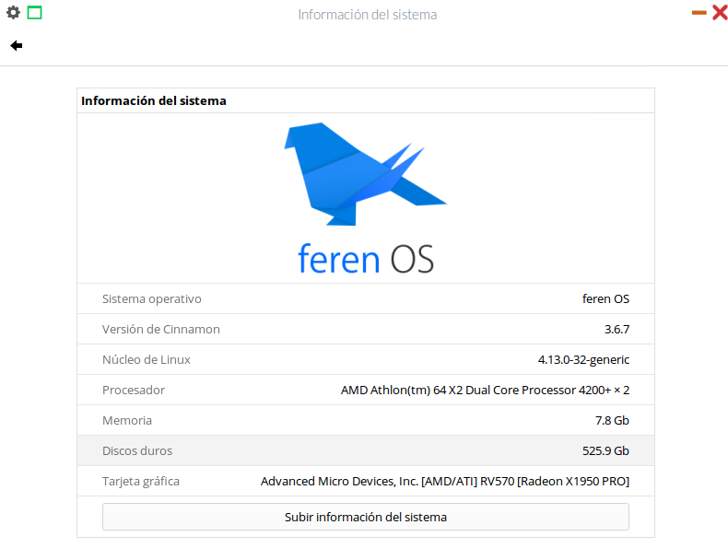
Task: Click the Radeon X1950 PRO graphics value
Action: (445, 481)
